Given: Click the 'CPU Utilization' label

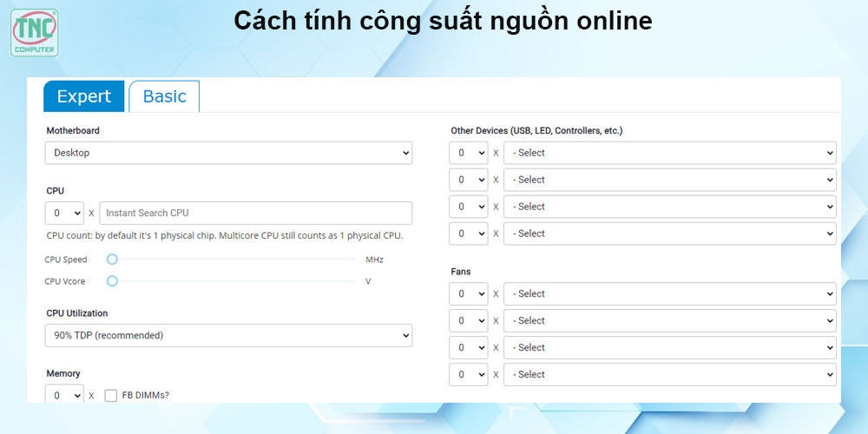Looking at the screenshot, I should pos(77,313).
